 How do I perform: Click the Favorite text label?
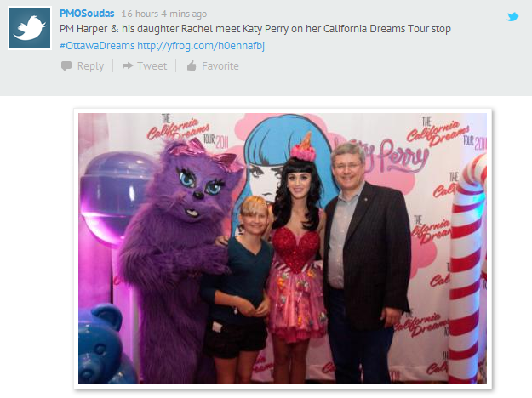(220, 65)
